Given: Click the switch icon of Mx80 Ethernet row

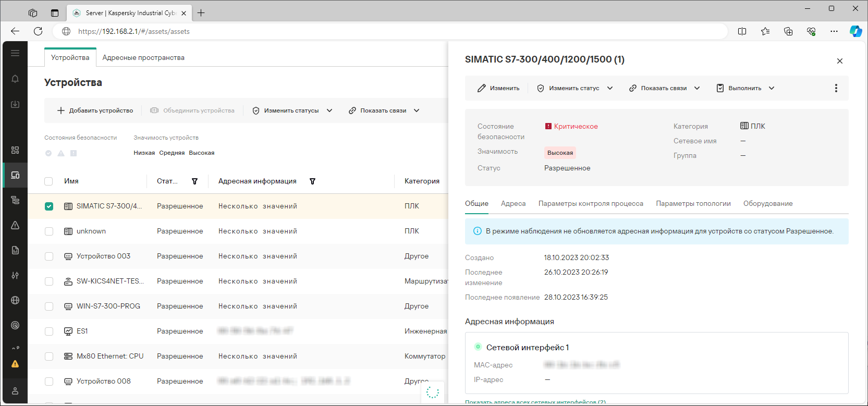Looking at the screenshot, I should pos(68,356).
